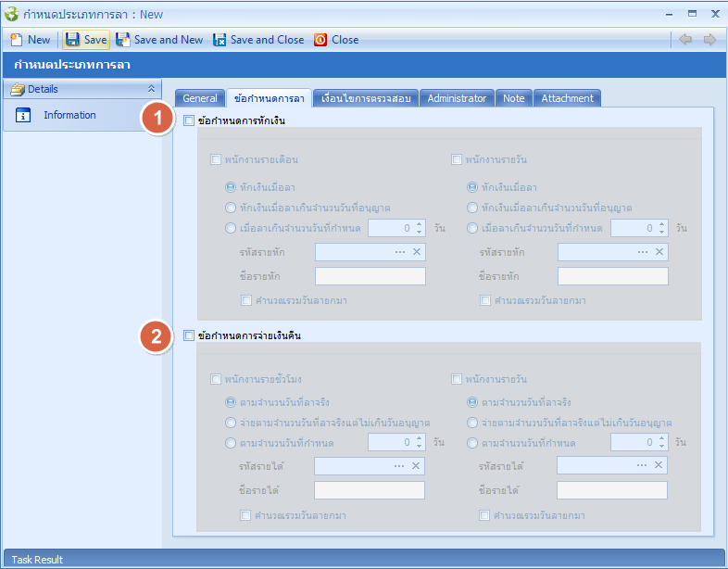Viewport: 728px width, 569px height.
Task: Click the New document toolbar icon
Action: [16, 40]
